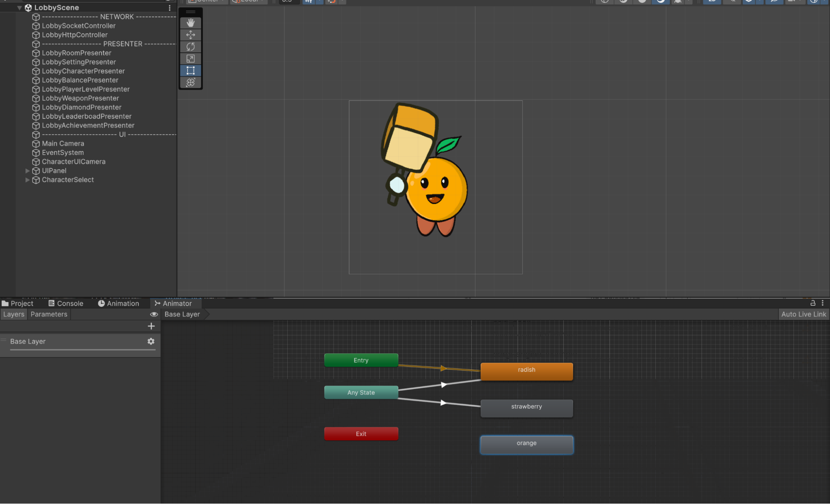830x504 pixels.
Task: Click cube icon beside LobbyWeaponPresenter
Action: click(x=36, y=99)
